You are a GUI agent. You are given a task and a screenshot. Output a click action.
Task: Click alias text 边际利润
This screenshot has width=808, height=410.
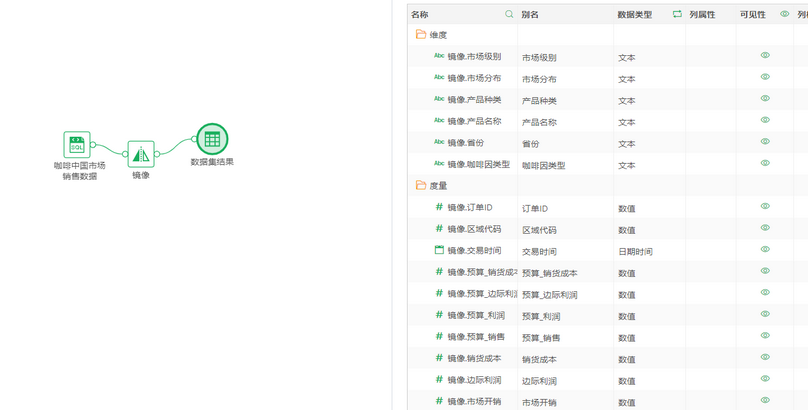pyautogui.click(x=539, y=381)
